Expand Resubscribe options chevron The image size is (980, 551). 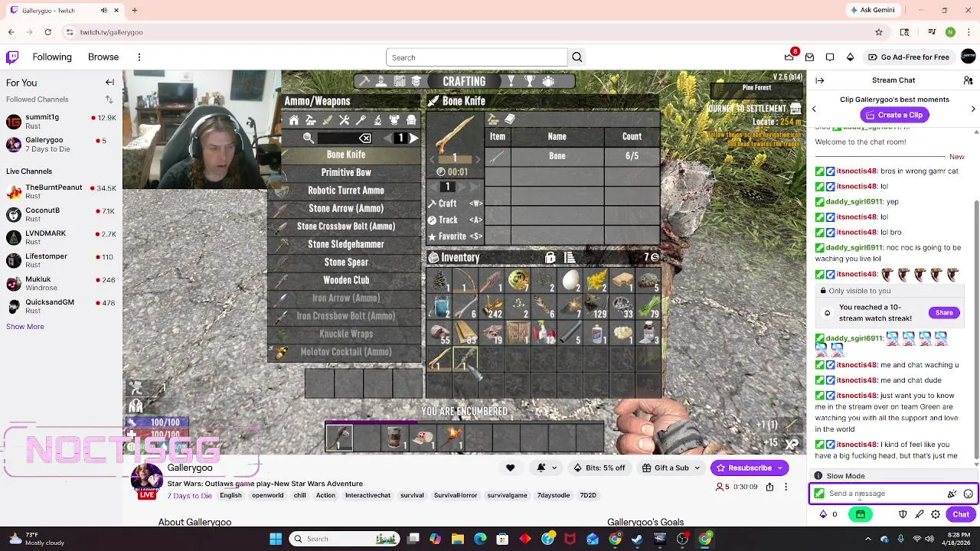(x=780, y=468)
